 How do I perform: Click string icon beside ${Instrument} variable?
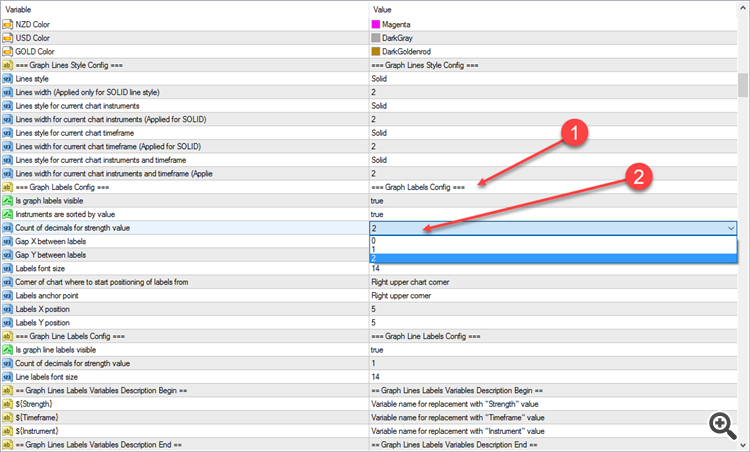pos(7,431)
